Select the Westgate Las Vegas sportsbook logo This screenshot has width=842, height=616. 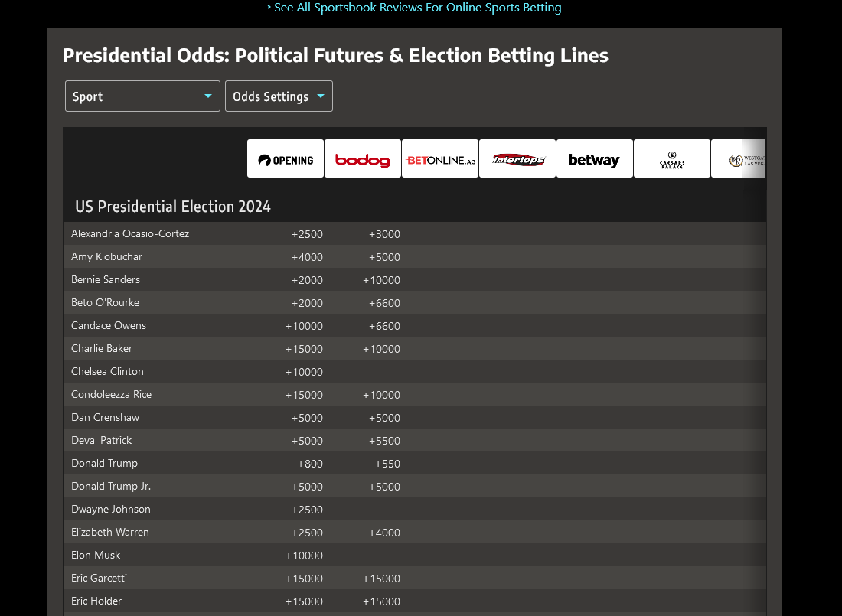click(x=739, y=158)
